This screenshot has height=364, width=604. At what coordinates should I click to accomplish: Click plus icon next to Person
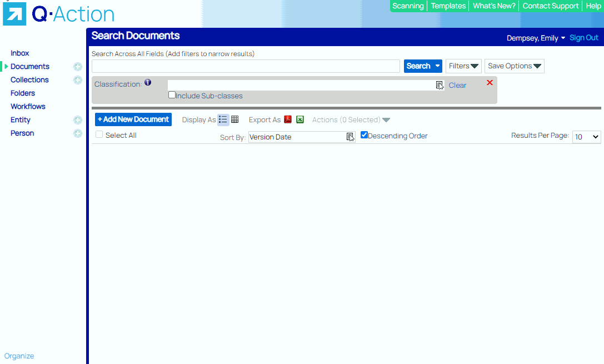(x=78, y=133)
